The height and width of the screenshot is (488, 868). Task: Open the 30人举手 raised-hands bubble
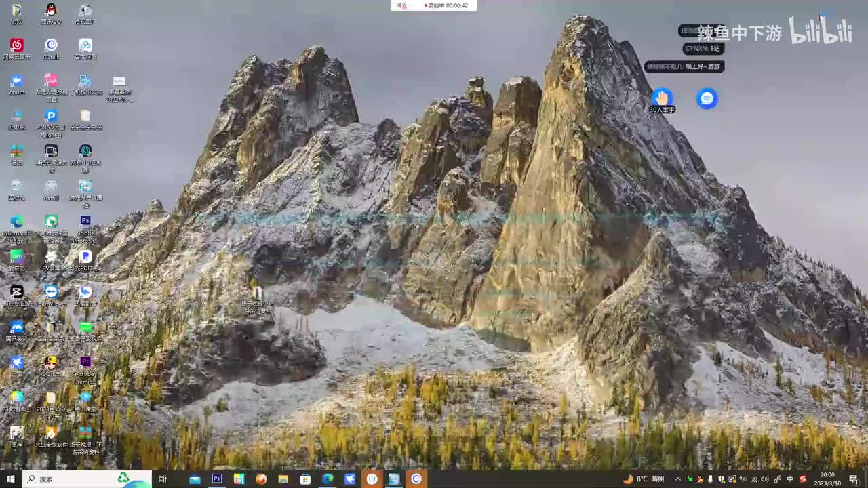(x=662, y=100)
